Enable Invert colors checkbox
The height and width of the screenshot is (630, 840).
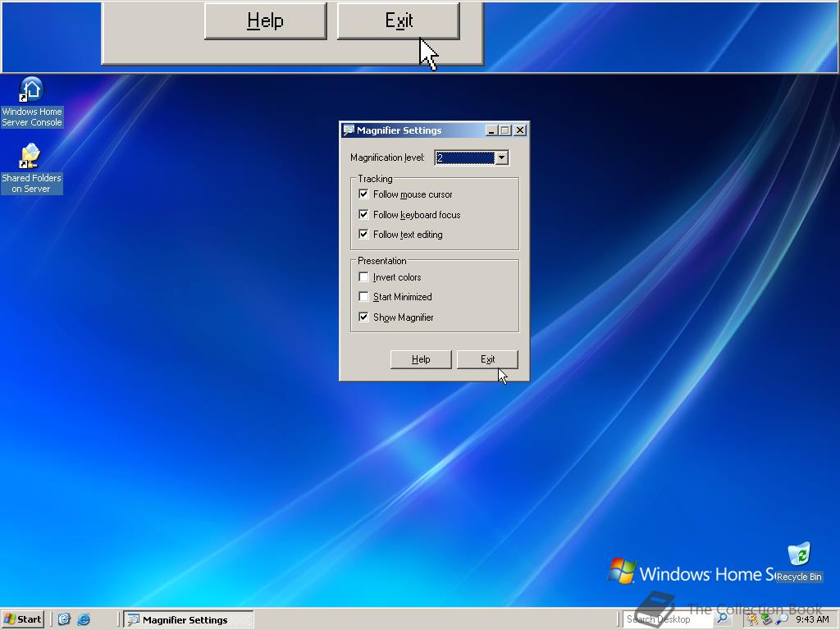point(363,277)
